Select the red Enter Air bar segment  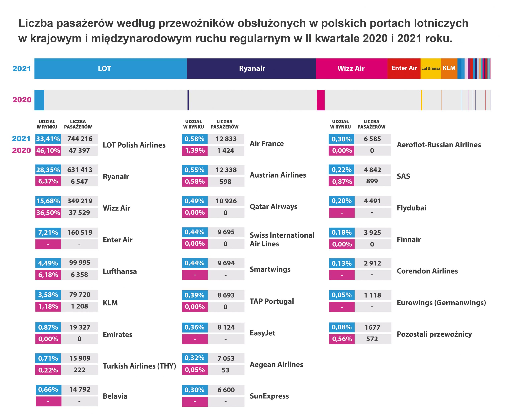point(404,68)
